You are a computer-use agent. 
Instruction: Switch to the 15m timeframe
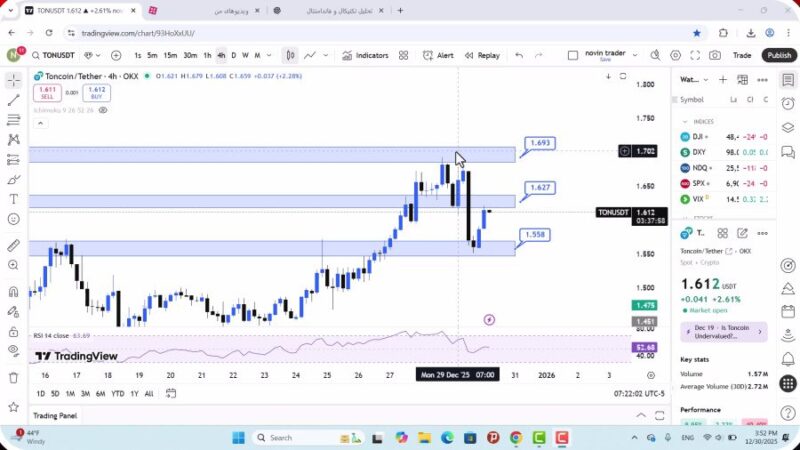click(170, 56)
